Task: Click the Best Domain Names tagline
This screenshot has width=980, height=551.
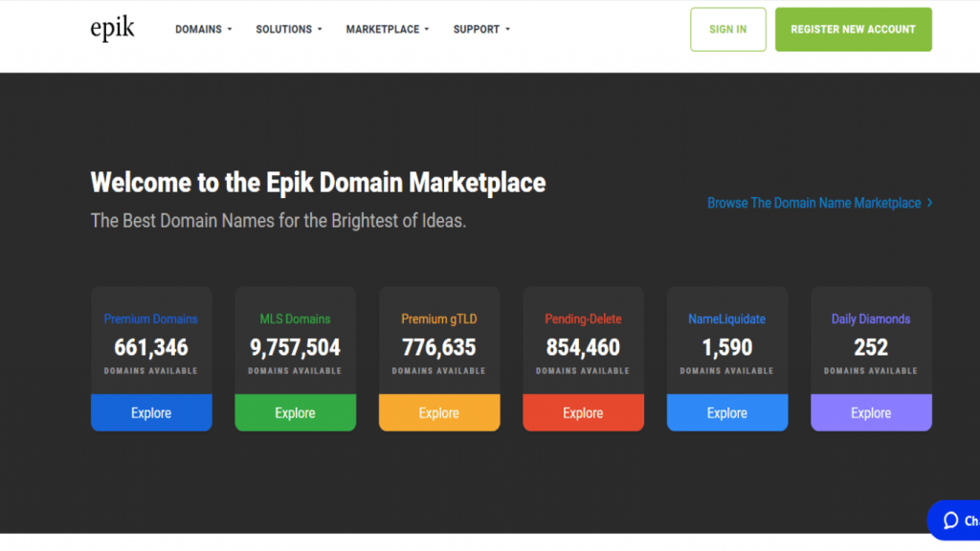Action: click(278, 221)
